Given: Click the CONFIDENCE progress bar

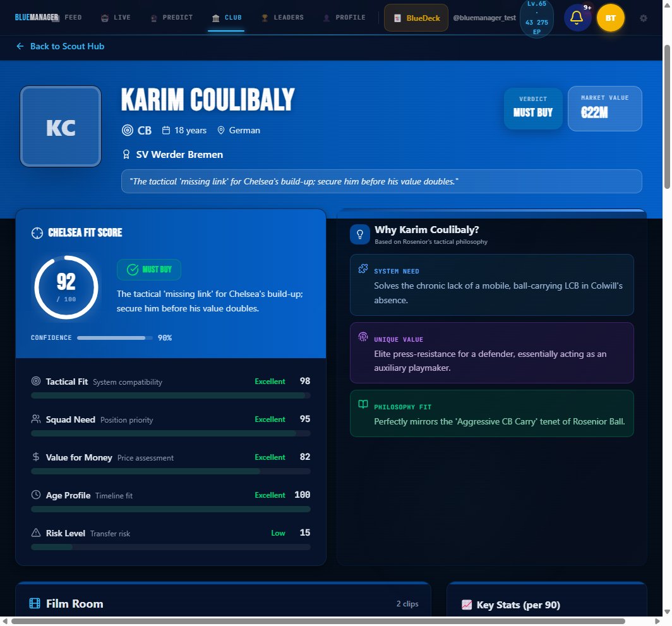Looking at the screenshot, I should click(x=114, y=338).
